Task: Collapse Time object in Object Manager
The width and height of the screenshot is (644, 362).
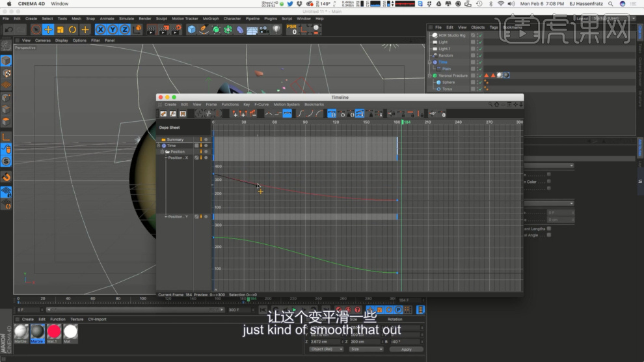Action: click(x=430, y=62)
